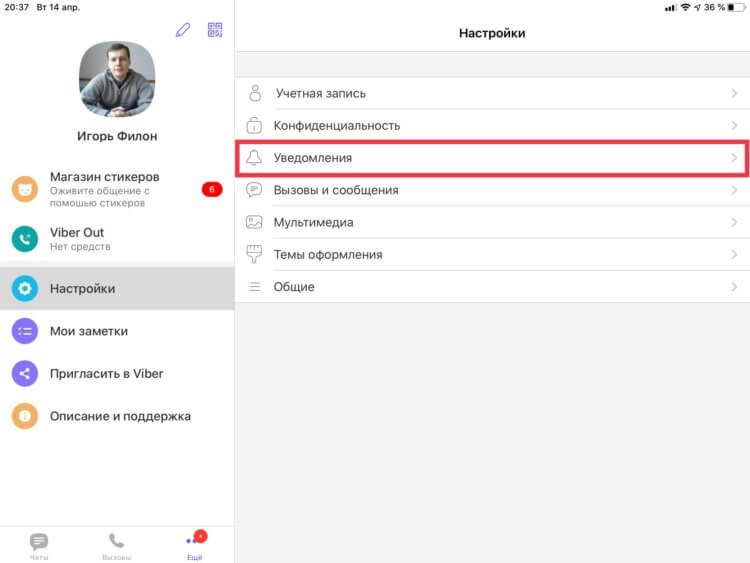Viewport: 750px width, 563px height.
Task: Tap the pencil edit profile icon
Action: pos(183,30)
